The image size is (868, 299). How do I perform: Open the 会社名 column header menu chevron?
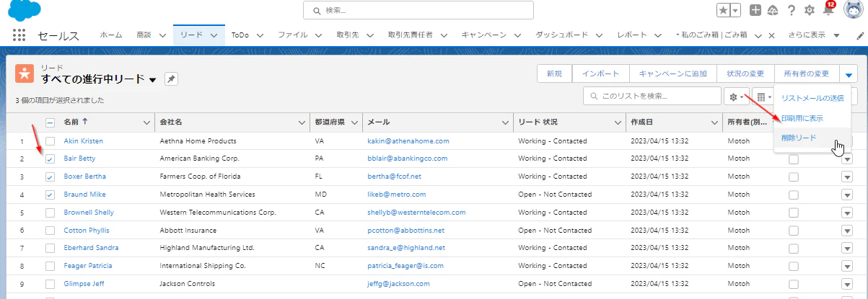tap(301, 123)
